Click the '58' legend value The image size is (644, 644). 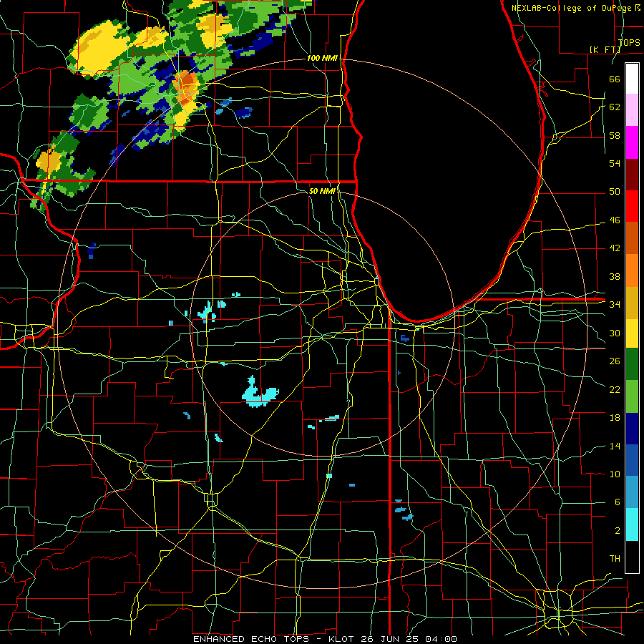tap(615, 135)
